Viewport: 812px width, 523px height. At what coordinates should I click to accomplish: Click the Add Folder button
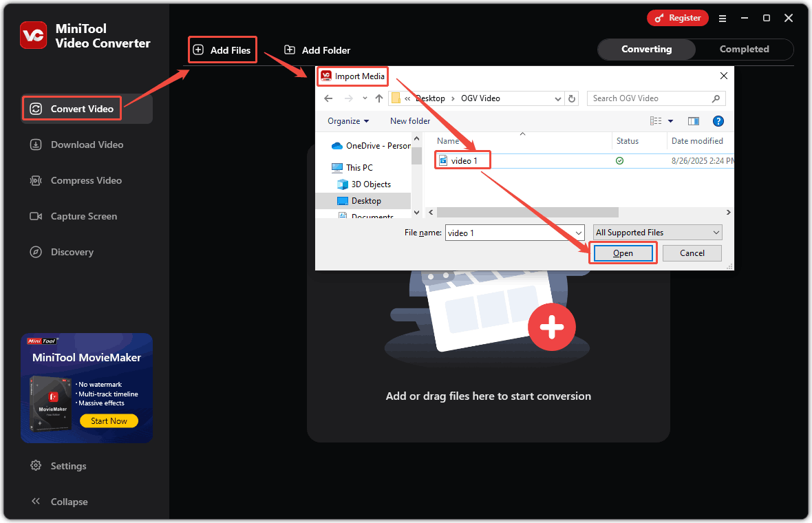(317, 50)
